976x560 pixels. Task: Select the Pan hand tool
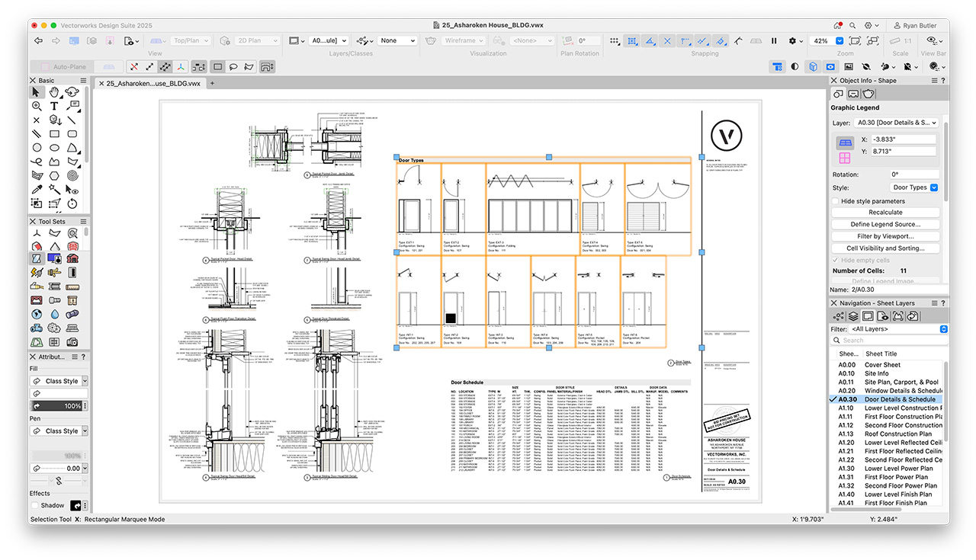coord(54,92)
